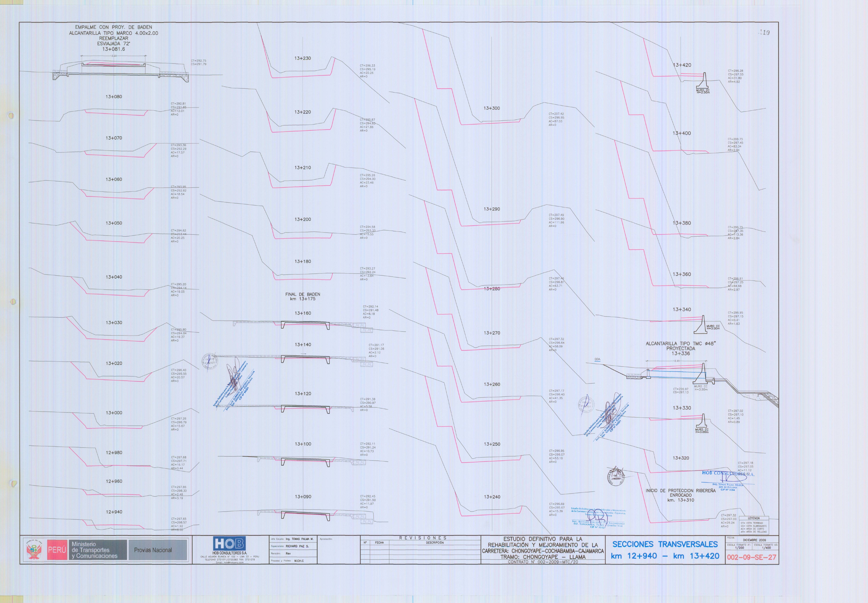The width and height of the screenshot is (868, 603).
Task: Select section label '13+280'
Action: [x=492, y=289]
